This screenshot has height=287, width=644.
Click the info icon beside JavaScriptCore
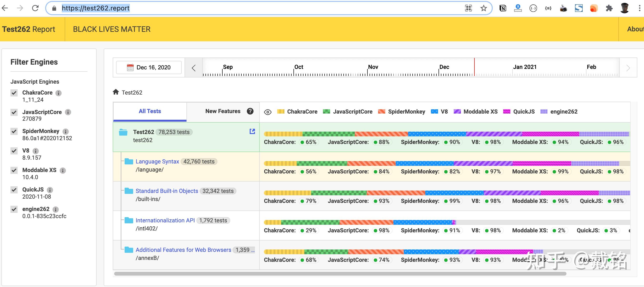[68, 112]
